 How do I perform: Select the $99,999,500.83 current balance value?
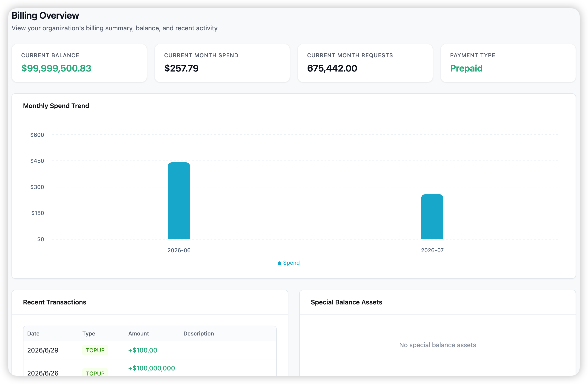(56, 68)
